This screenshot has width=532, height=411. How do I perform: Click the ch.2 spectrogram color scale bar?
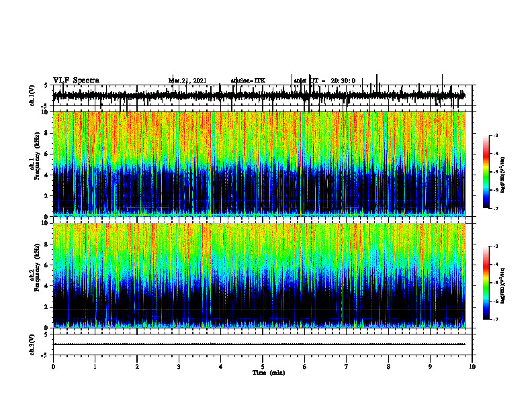[x=486, y=283]
